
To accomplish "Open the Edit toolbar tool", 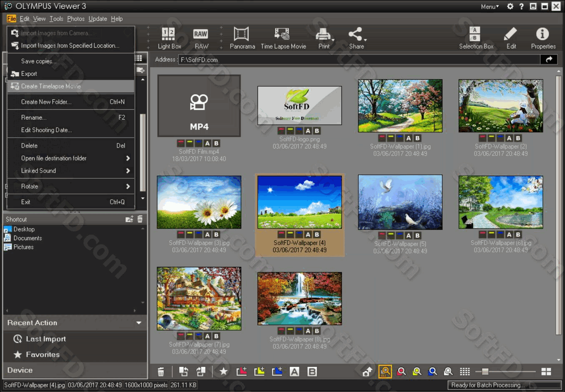I will (x=511, y=38).
